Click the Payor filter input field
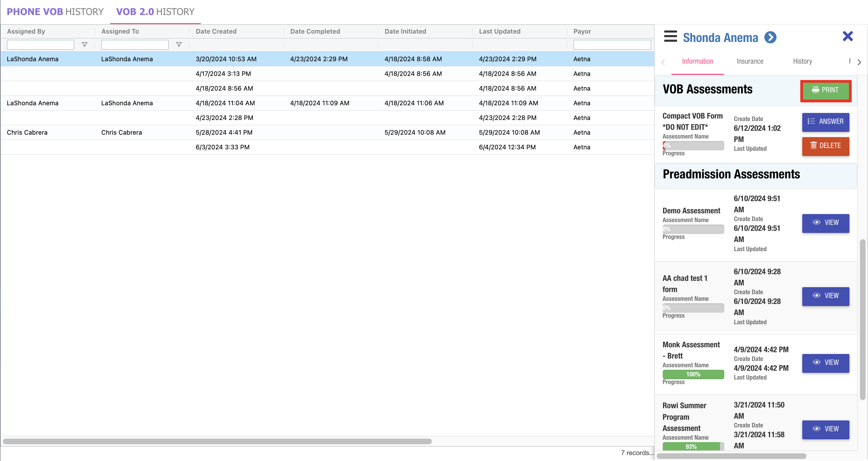This screenshot has height=461, width=868. (612, 45)
